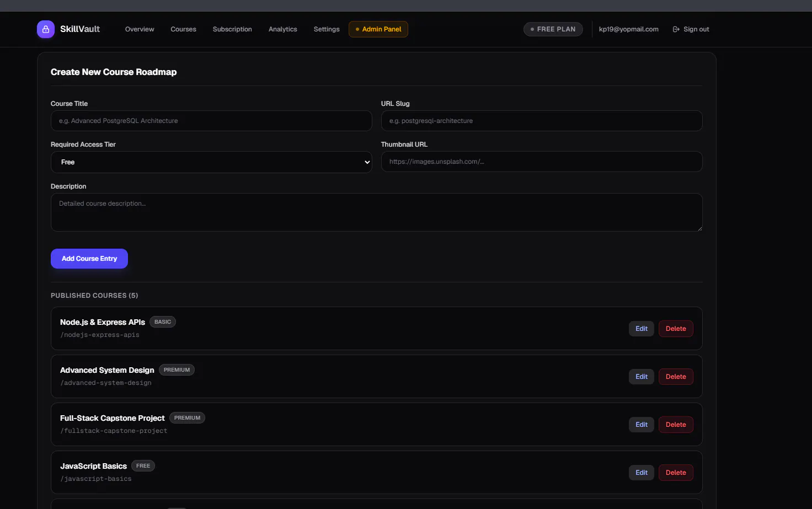Switch to the Analytics nav item
812x509 pixels.
click(283, 29)
